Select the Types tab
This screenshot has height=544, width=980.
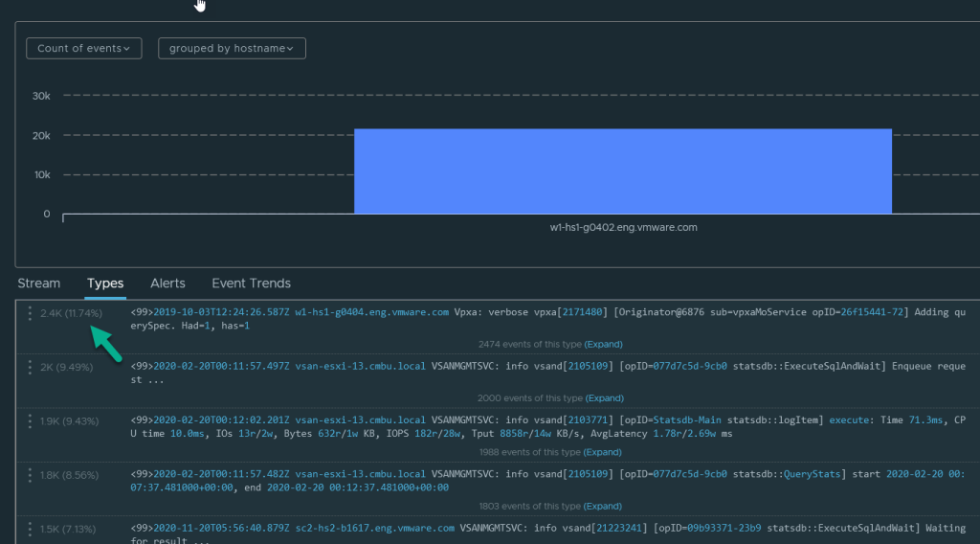(x=105, y=283)
